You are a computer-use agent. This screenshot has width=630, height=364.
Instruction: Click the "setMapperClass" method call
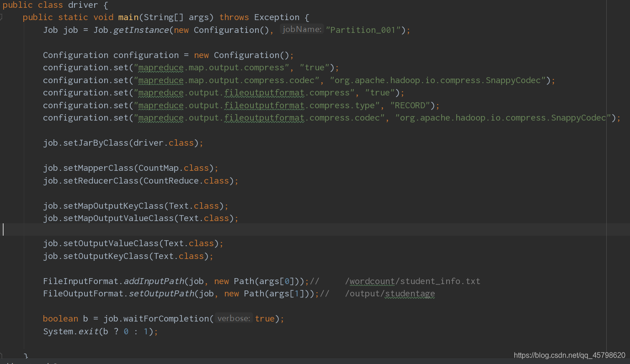98,168
